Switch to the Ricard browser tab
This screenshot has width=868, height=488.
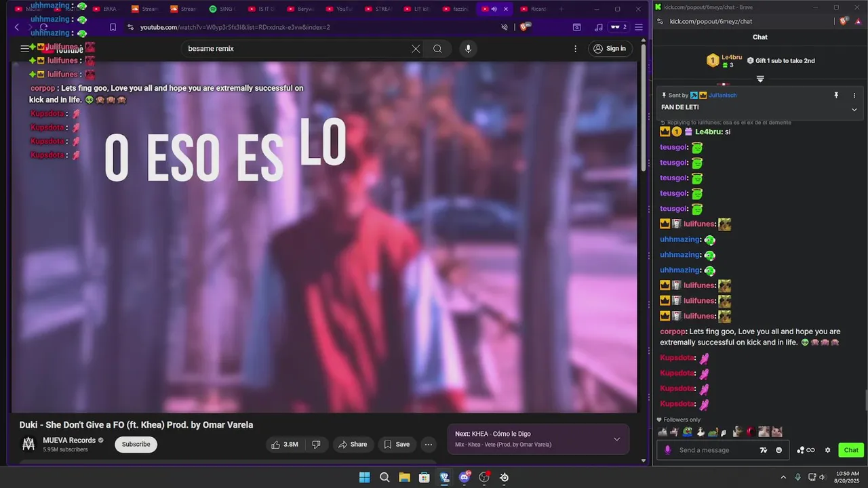(x=534, y=9)
